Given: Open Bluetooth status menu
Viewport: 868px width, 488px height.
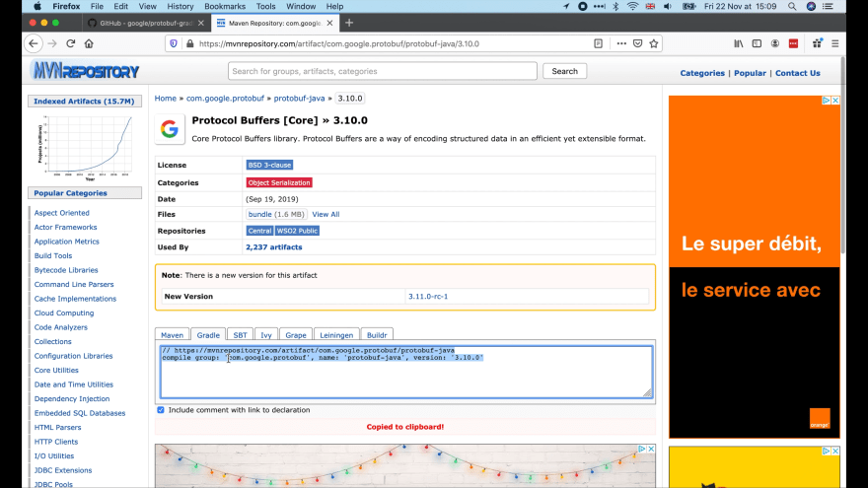Looking at the screenshot, I should 615,6.
